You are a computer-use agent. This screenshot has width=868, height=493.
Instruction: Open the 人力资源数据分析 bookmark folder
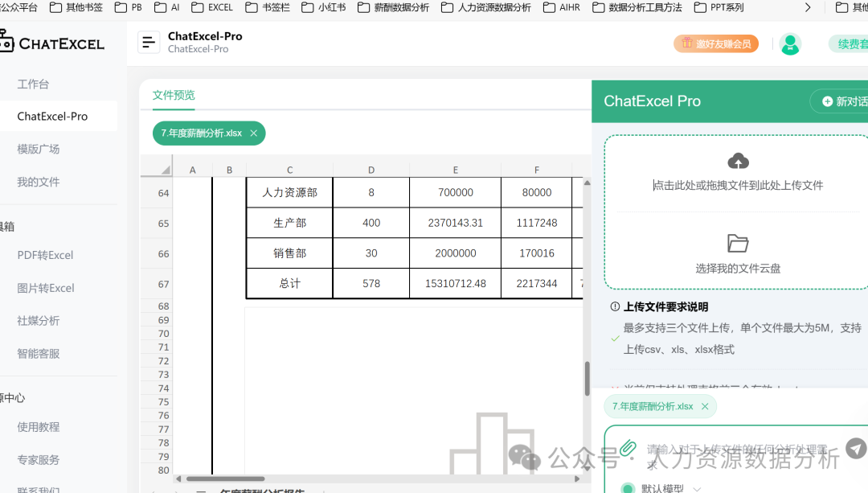pyautogui.click(x=486, y=7)
